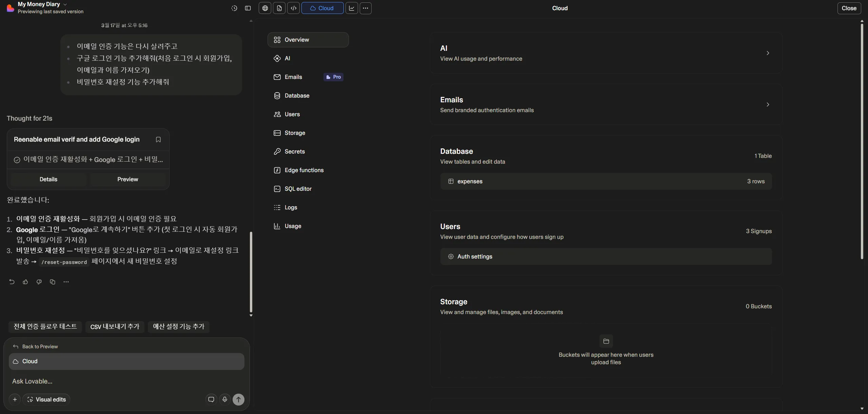The width and height of the screenshot is (868, 414).
Task: Open Edge functions in Cloud sidebar
Action: pyautogui.click(x=304, y=170)
